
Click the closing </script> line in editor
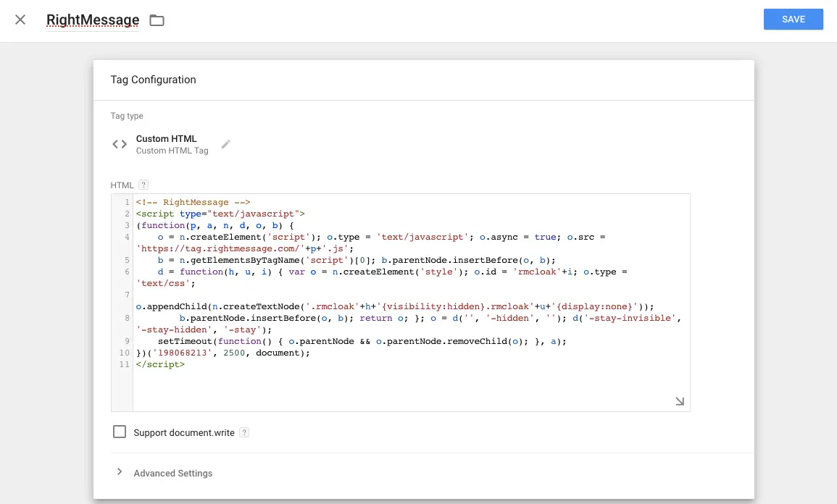[160, 364]
